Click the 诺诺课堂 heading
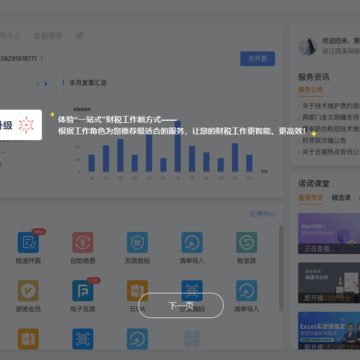The image size is (360, 360). (314, 183)
